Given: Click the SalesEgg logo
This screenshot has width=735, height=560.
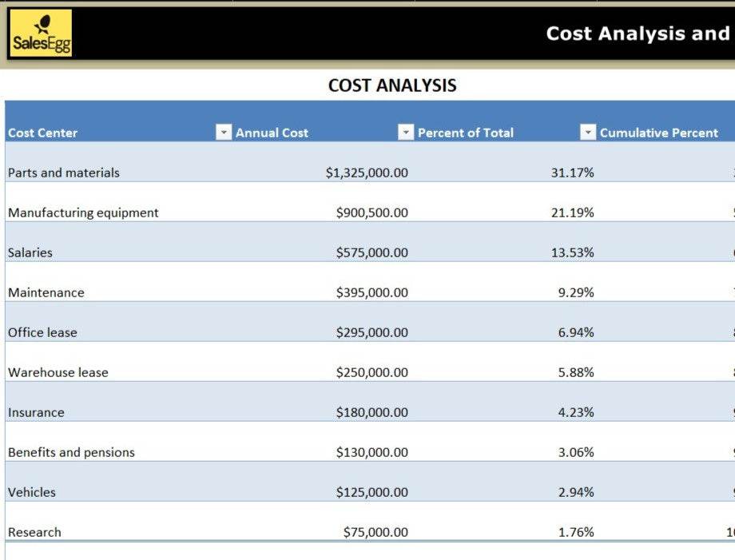Looking at the screenshot, I should [41, 34].
